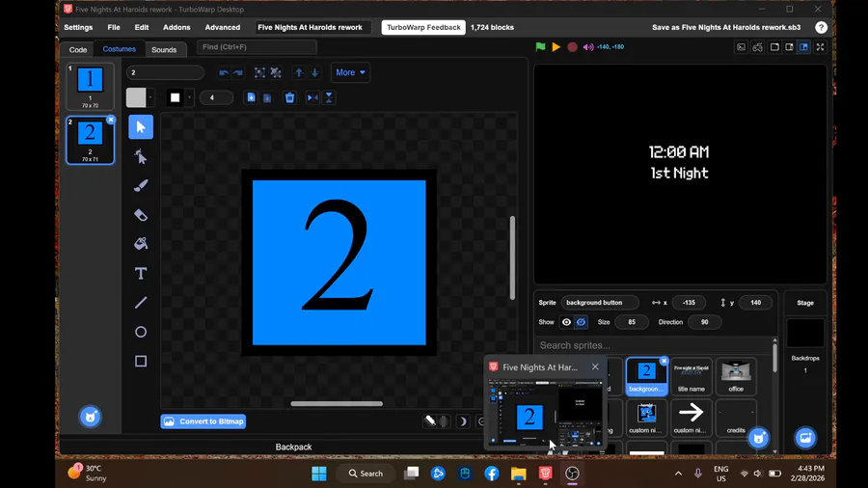
Task: Open the File menu
Action: point(114,27)
